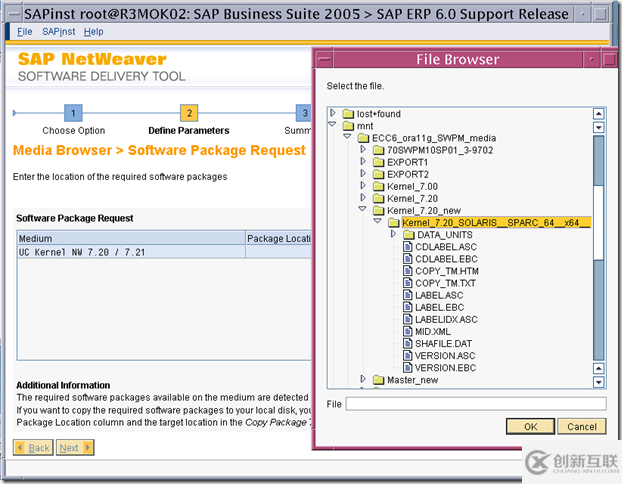
Task: Click the MID.XML file icon
Action: pos(407,332)
